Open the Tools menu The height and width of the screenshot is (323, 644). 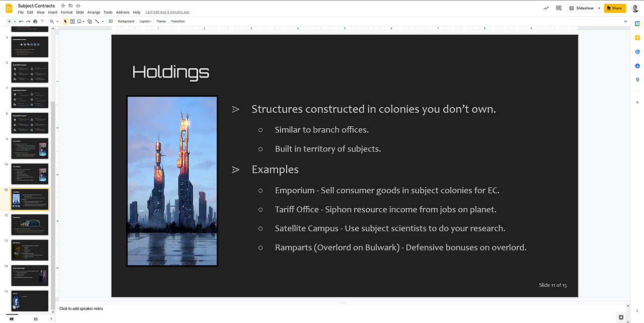(108, 12)
